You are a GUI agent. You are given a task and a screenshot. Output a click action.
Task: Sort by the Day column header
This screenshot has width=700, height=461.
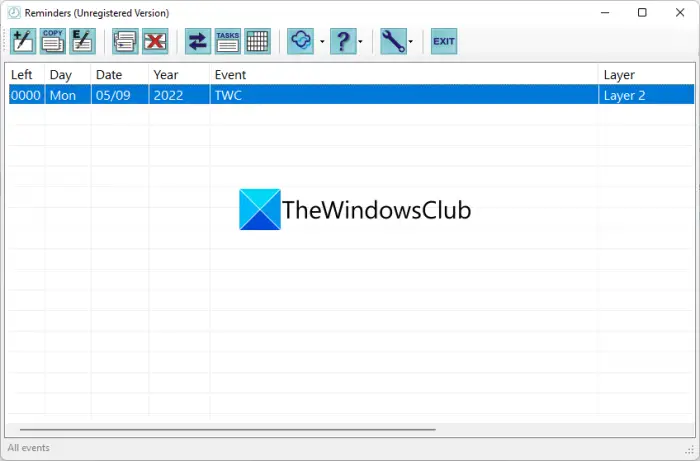(68, 75)
